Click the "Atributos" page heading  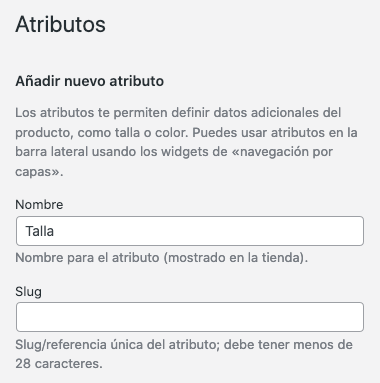click(60, 24)
